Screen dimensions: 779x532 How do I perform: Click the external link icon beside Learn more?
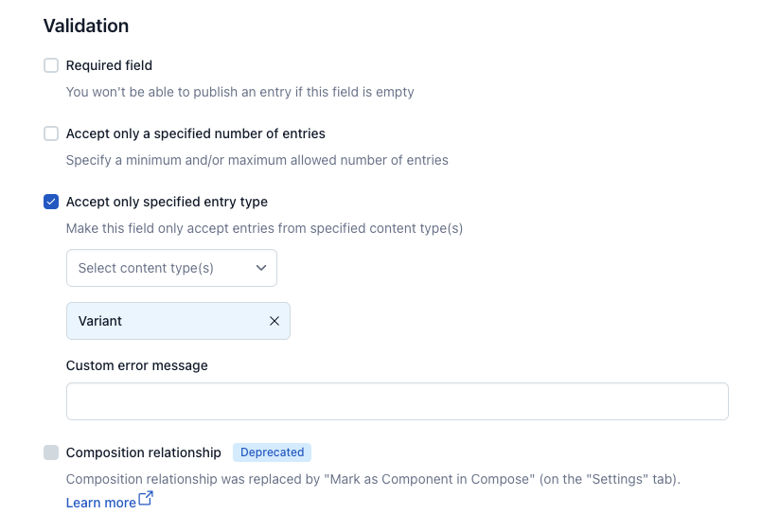pos(146,499)
